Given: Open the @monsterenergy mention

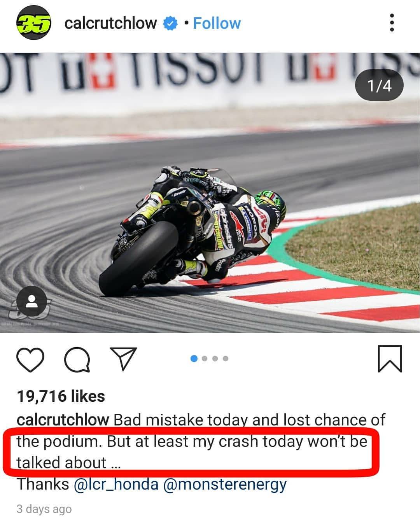Looking at the screenshot, I should (225, 485).
